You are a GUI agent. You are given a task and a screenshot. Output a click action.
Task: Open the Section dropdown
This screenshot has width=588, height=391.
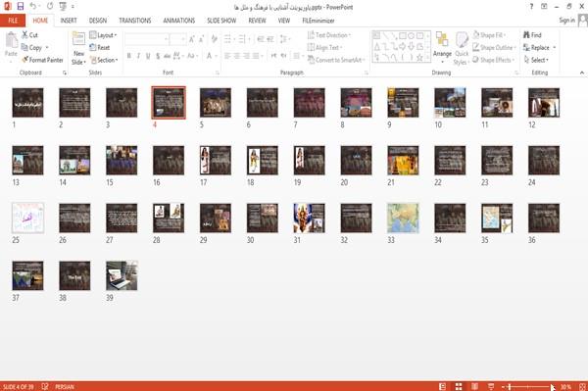(x=104, y=60)
